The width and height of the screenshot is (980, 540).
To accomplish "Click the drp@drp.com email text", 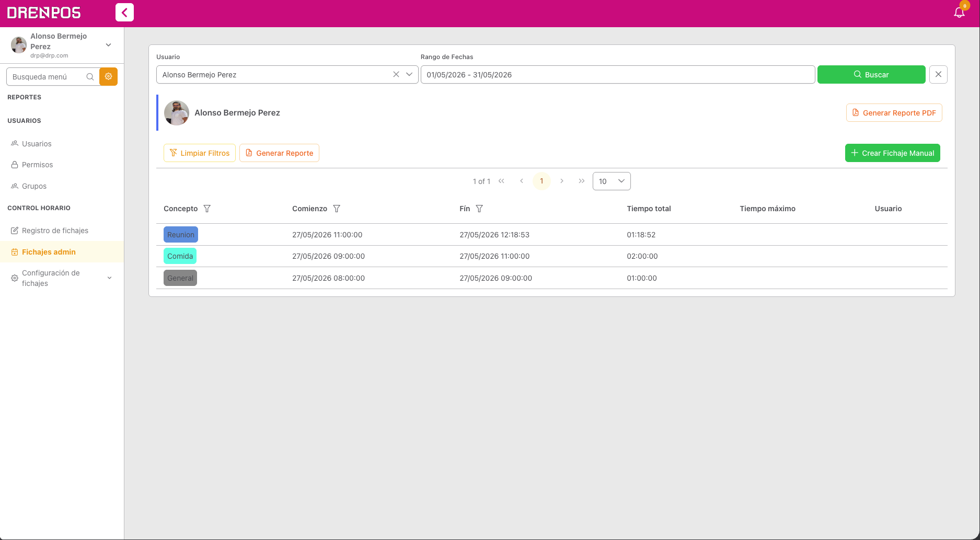I will (49, 55).
